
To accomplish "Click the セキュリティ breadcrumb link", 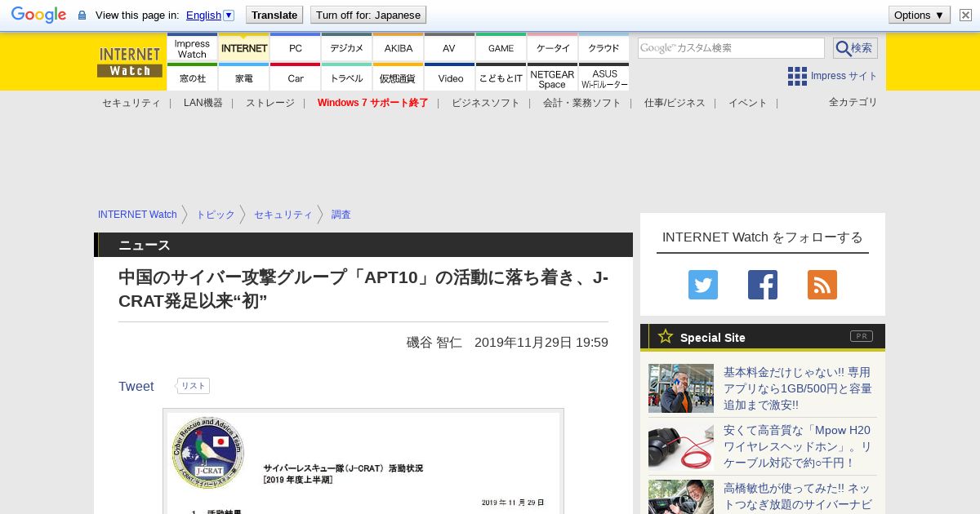I will pyautogui.click(x=283, y=215).
